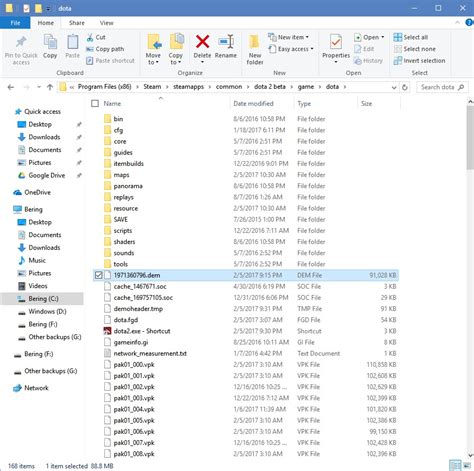Viewport: 474px width, 471px height.
Task: Sort by the Date modified column header
Action: coord(253,104)
